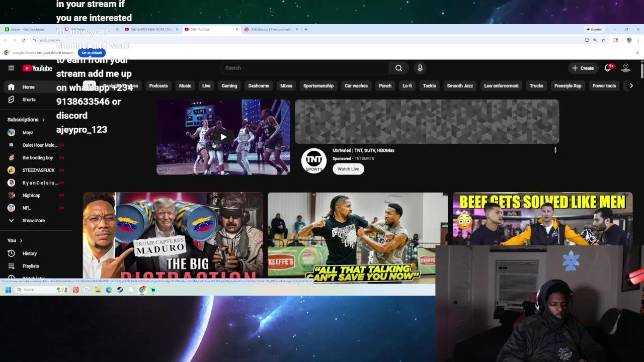
Task: Click the YouTube search input field
Action: (304, 68)
